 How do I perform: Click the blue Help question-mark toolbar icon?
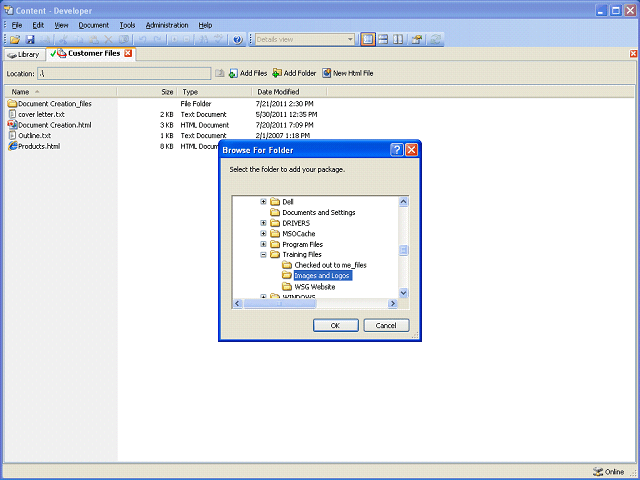click(x=238, y=39)
